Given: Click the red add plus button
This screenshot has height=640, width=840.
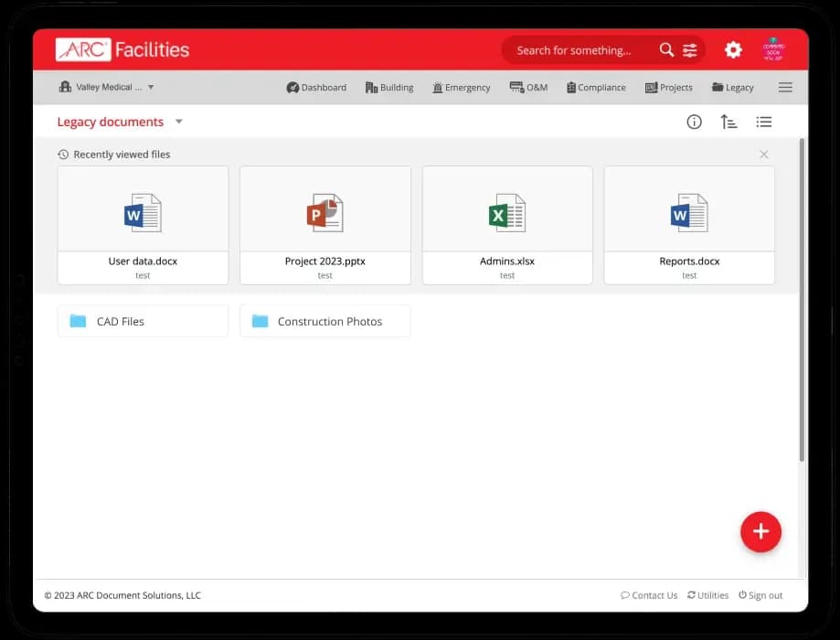Looking at the screenshot, I should (x=760, y=532).
